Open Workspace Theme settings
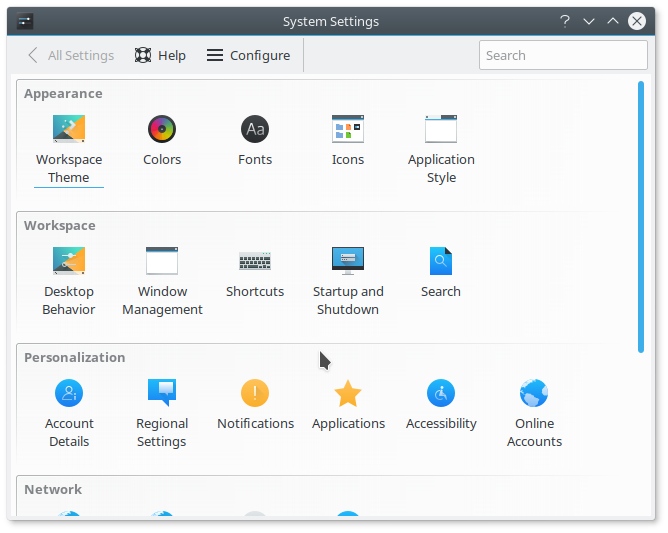Image resolution: width=668 pixels, height=533 pixels. [x=69, y=149]
